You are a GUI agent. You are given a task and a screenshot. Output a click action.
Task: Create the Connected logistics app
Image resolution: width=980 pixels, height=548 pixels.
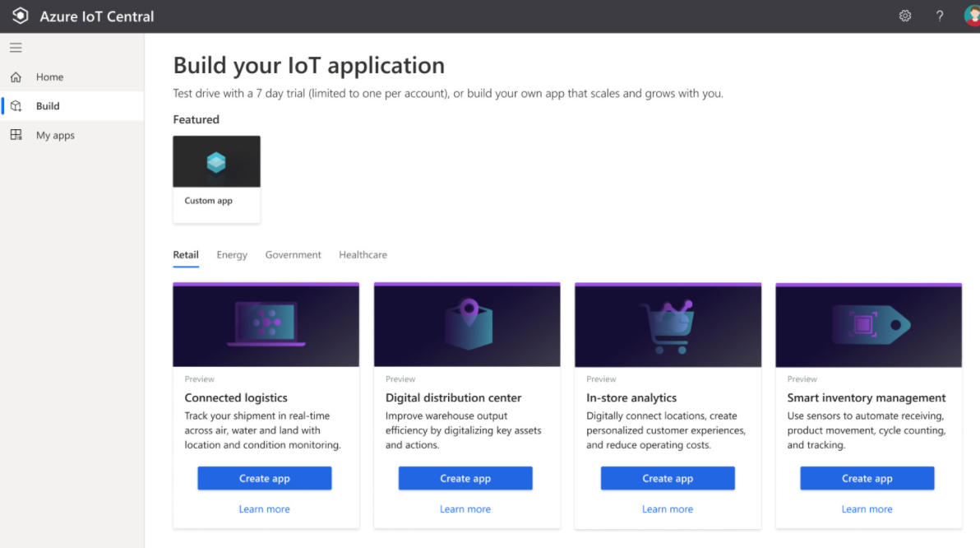[x=264, y=478]
